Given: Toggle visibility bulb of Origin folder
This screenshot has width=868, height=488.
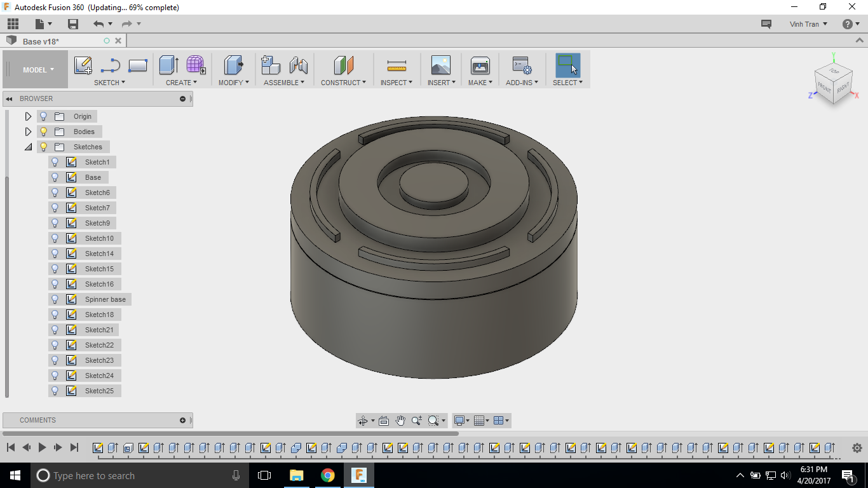Looking at the screenshot, I should tap(43, 116).
